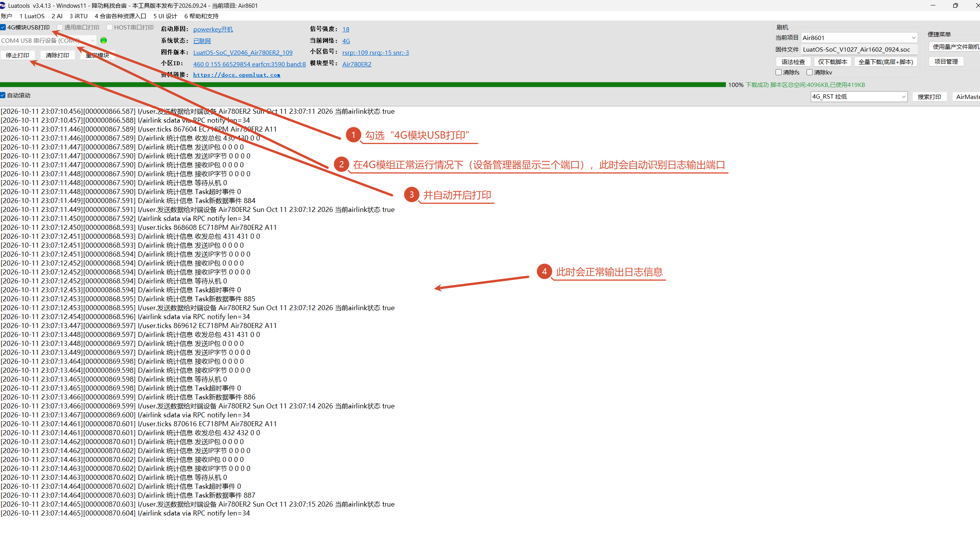The width and height of the screenshot is (980, 533).
Task: Disable the 自动滚动 checkbox
Action: 3,95
